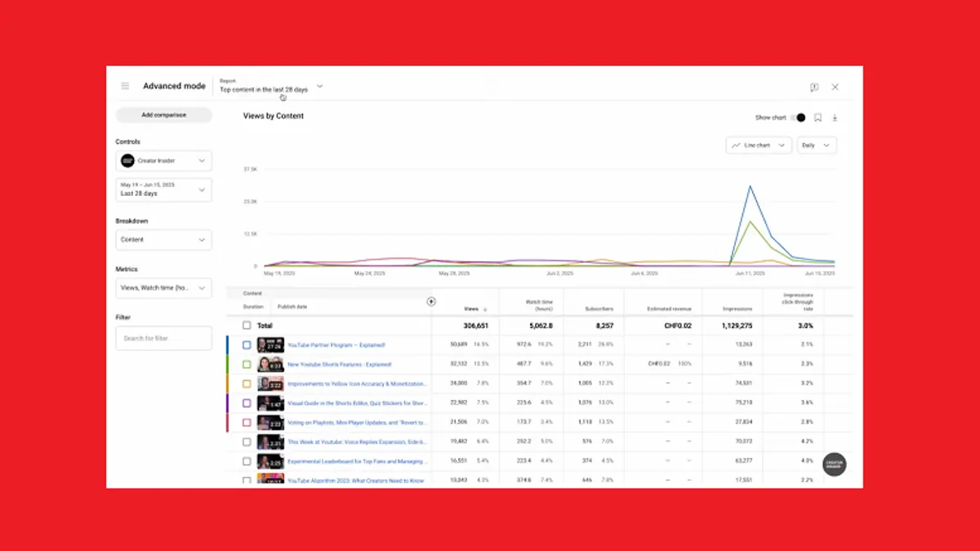Toggle checkbox for Voting on Playlists video

(247, 422)
